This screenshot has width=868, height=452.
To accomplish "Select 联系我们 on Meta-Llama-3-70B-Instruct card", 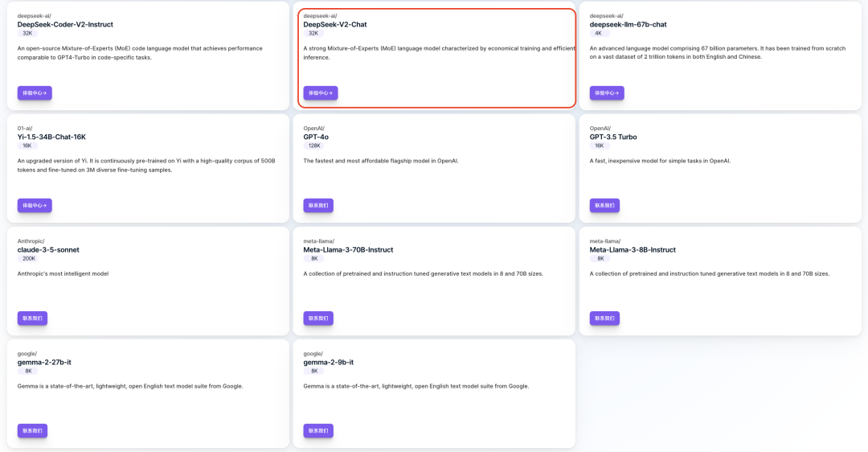I will click(x=318, y=318).
